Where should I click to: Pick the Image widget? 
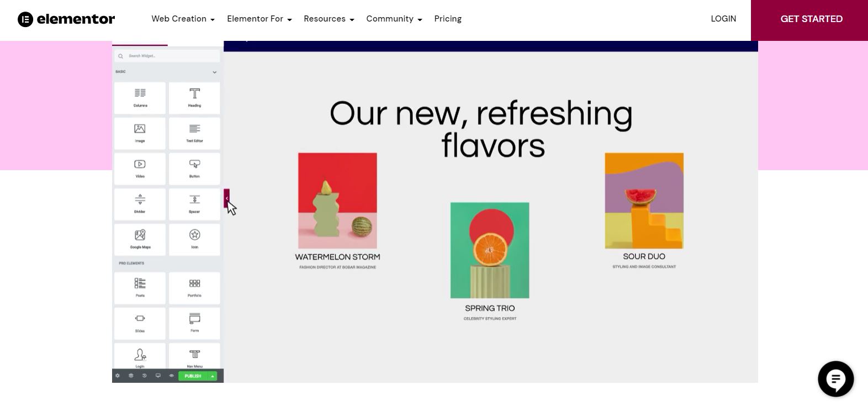140,133
